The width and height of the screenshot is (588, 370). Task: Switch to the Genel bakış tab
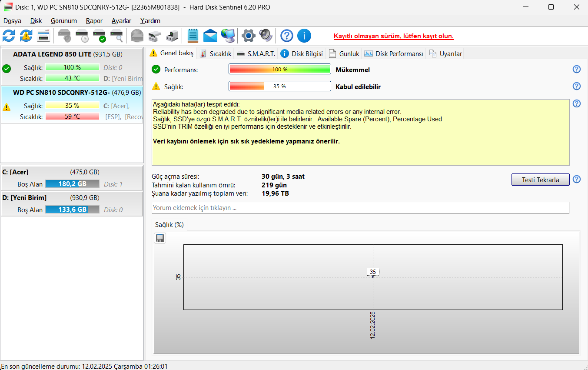[x=172, y=53]
